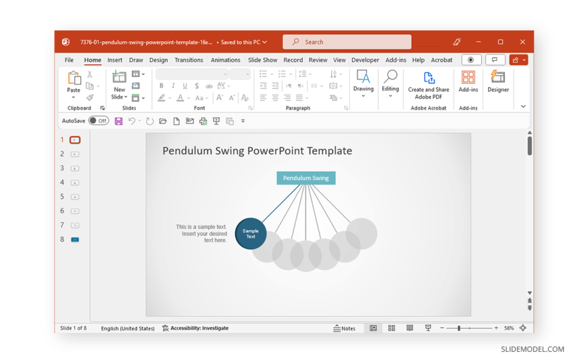Click the vertical scrollbar thumb
588x364 pixels.
pos(529,146)
